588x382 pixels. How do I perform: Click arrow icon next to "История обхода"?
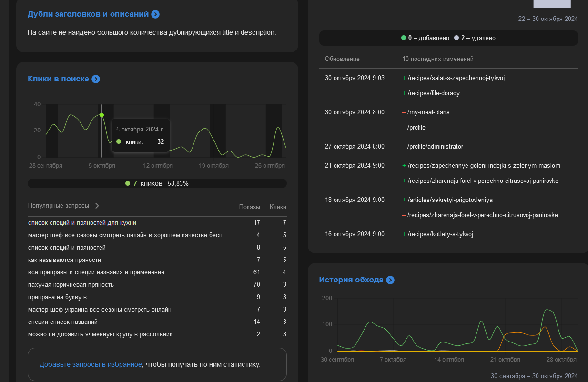coord(390,280)
